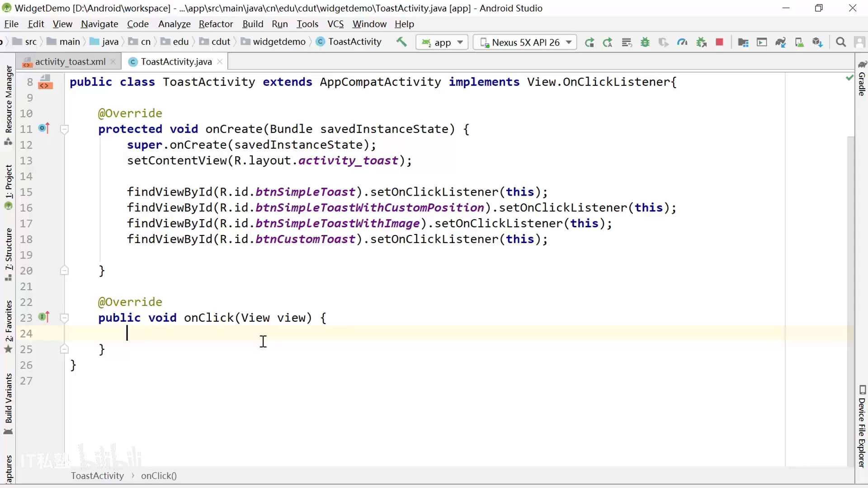Open the Refactor menu
868x488 pixels.
216,24
